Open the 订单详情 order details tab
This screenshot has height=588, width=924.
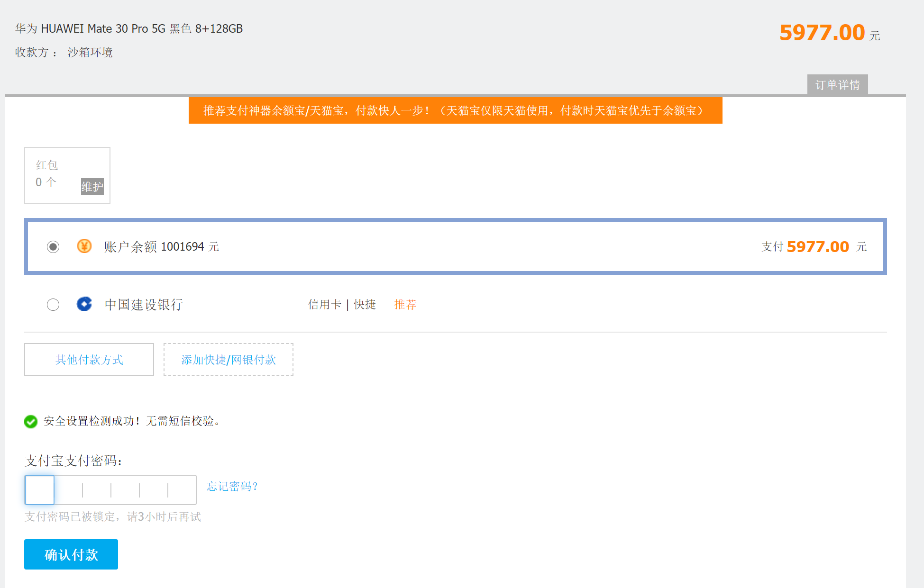(837, 85)
